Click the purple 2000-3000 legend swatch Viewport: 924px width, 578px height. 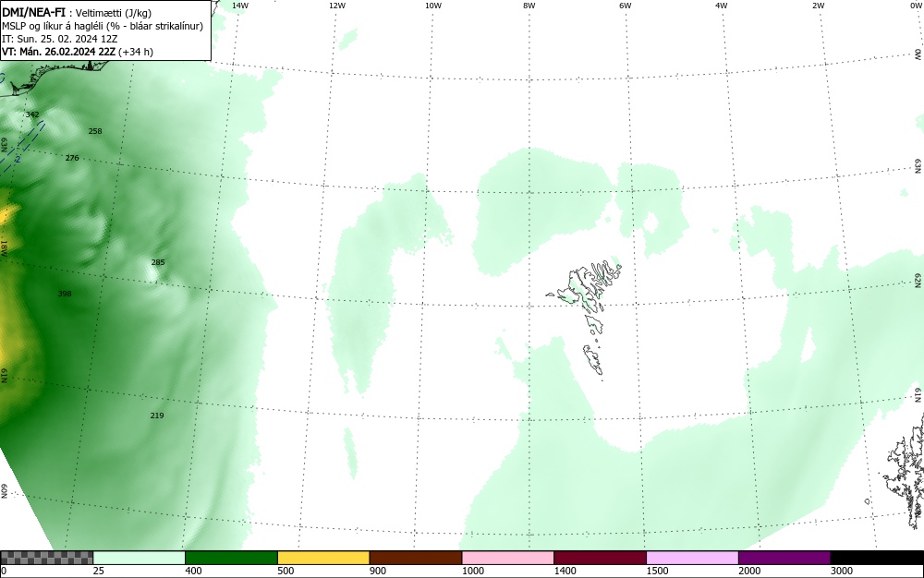click(x=784, y=558)
